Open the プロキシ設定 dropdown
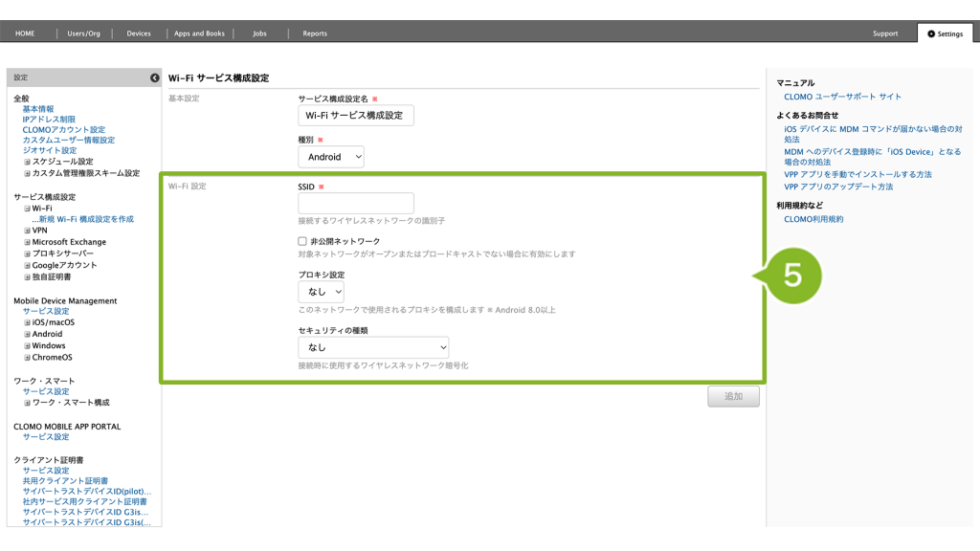 321,292
